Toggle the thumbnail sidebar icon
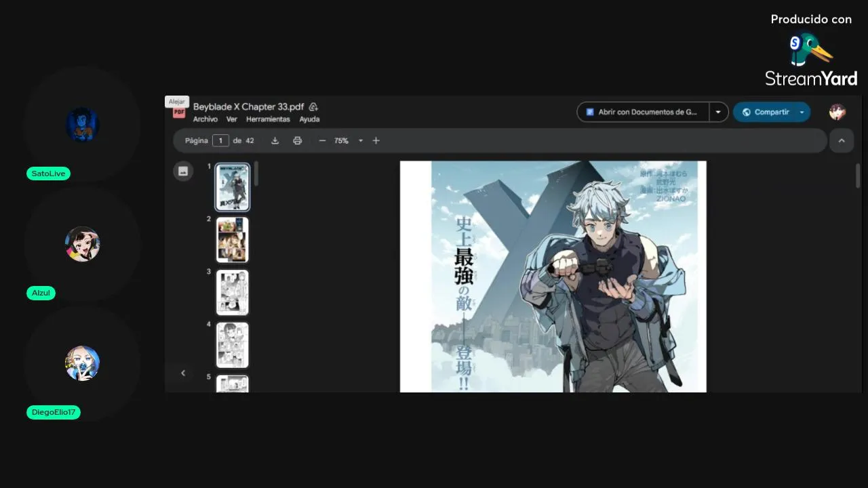The height and width of the screenshot is (488, 868). tap(182, 171)
